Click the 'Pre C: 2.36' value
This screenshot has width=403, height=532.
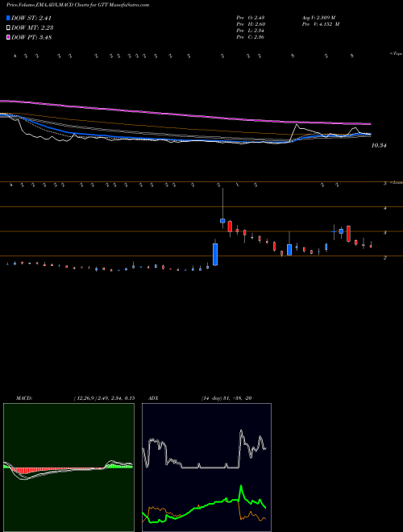click(251, 37)
